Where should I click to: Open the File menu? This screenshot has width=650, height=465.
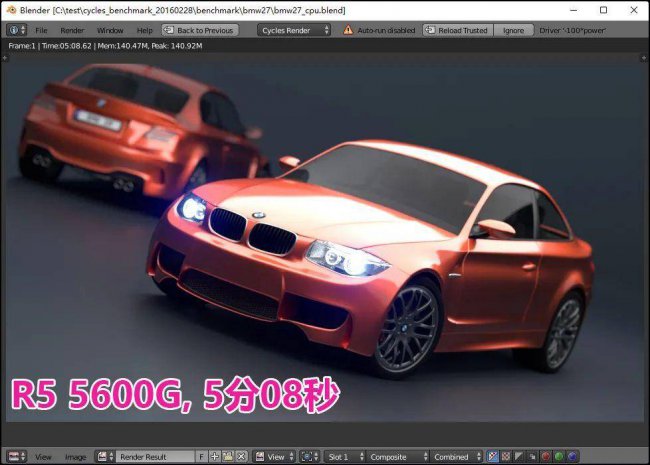(41, 30)
